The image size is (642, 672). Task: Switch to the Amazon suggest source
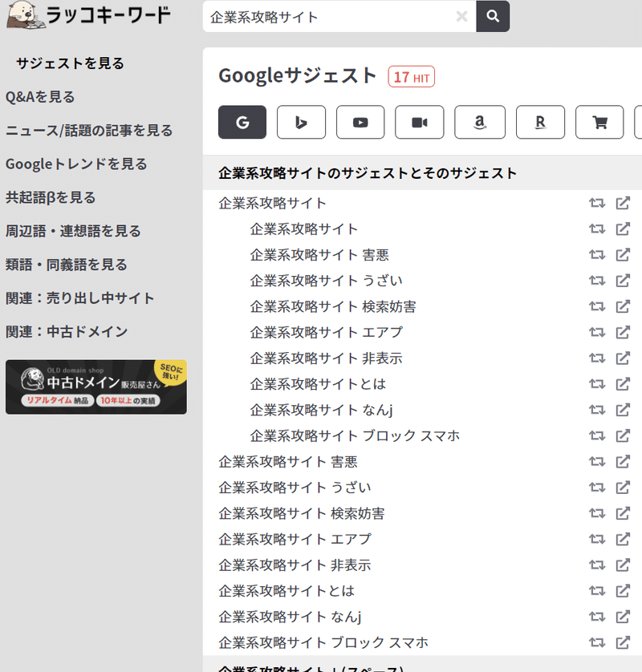coord(480,122)
